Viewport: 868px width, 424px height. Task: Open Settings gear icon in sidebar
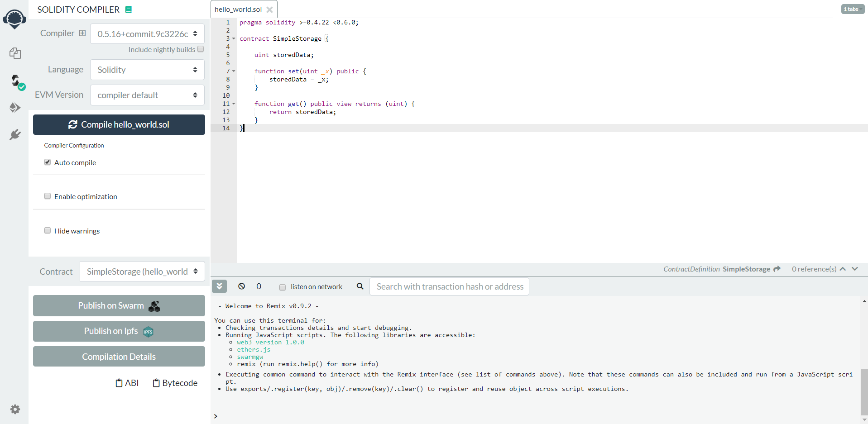15,409
